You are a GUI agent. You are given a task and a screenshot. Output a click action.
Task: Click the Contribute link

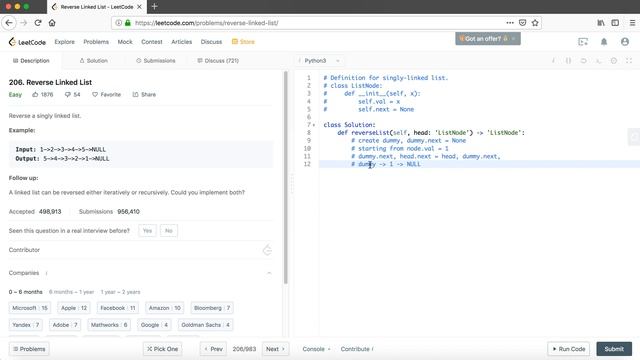[357, 349]
